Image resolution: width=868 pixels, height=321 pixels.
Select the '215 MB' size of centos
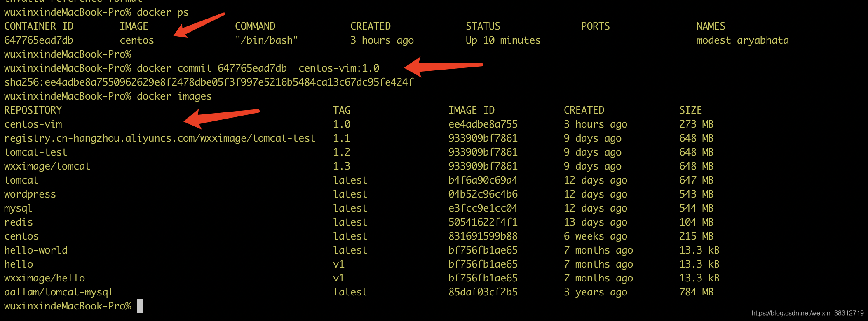696,236
